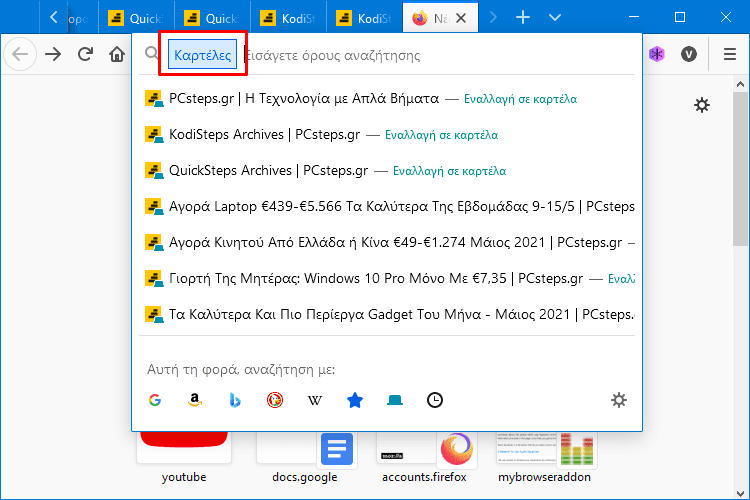The height and width of the screenshot is (500, 750).
Task: Click the Καρτέλες search mode chip
Action: (202, 55)
